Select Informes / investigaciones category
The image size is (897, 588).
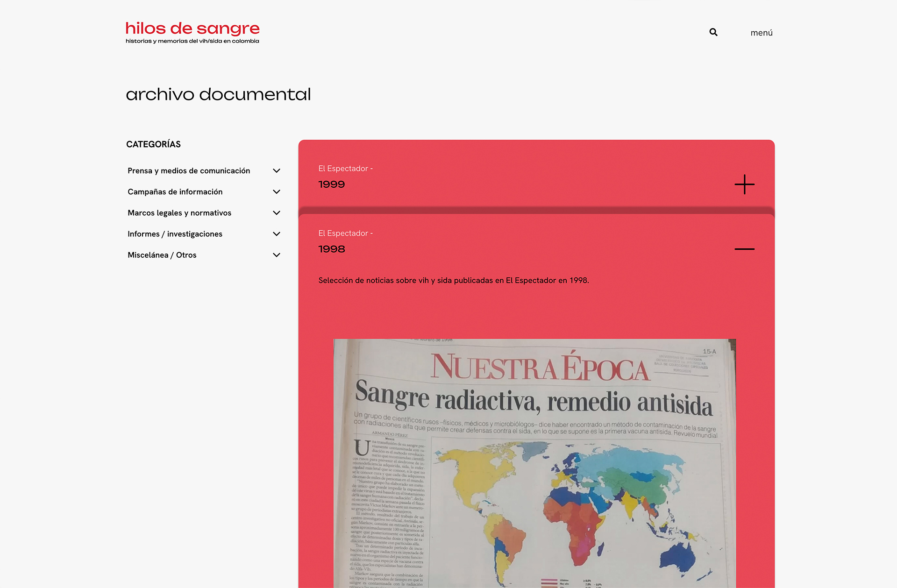pos(175,234)
